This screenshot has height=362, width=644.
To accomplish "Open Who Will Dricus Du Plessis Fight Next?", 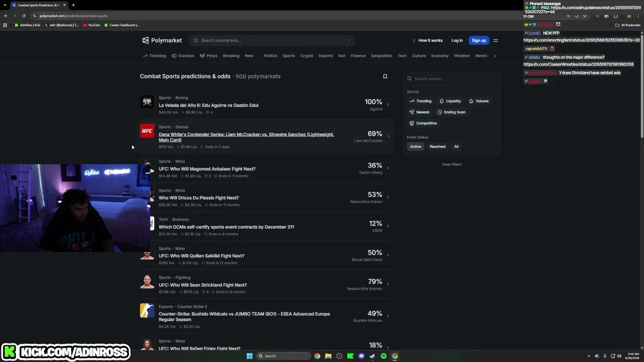I will [199, 198].
